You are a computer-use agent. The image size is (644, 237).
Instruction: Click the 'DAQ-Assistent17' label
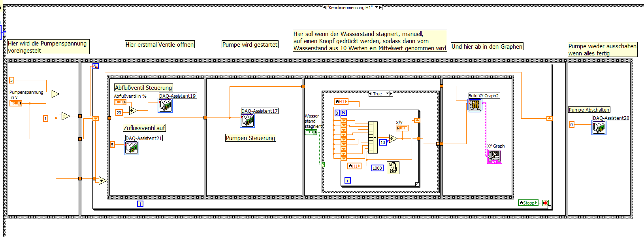pos(260,111)
